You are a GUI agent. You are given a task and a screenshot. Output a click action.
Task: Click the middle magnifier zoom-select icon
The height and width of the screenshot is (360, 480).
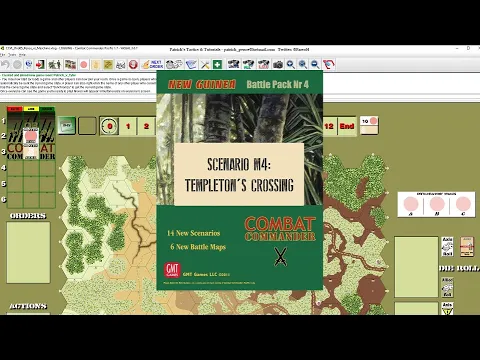pos(303,64)
